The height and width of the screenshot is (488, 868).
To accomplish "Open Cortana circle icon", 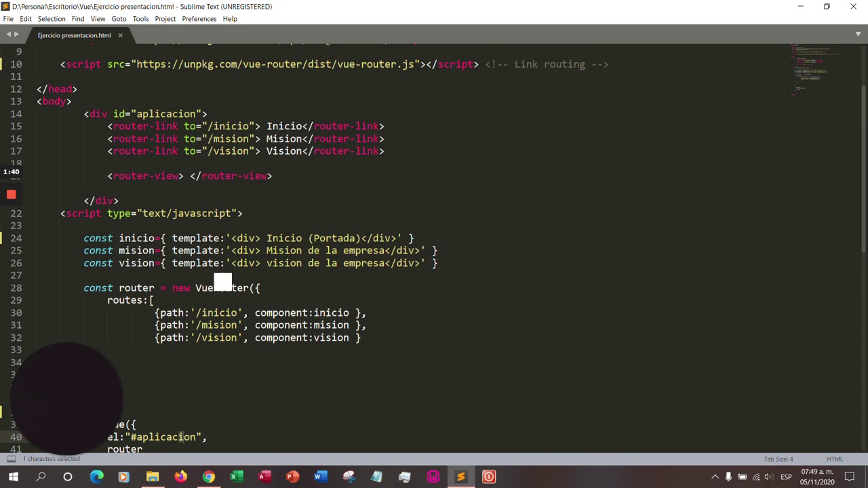I will [x=68, y=477].
